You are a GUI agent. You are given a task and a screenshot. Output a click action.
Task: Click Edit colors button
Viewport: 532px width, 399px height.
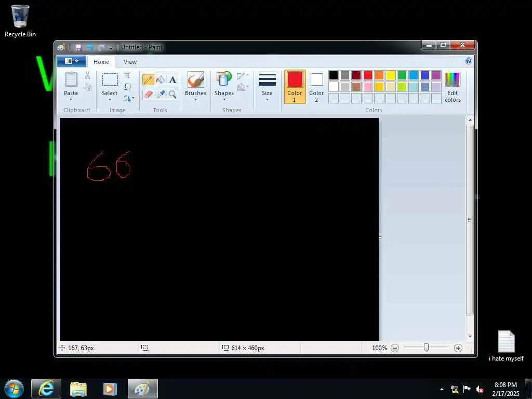[453, 87]
